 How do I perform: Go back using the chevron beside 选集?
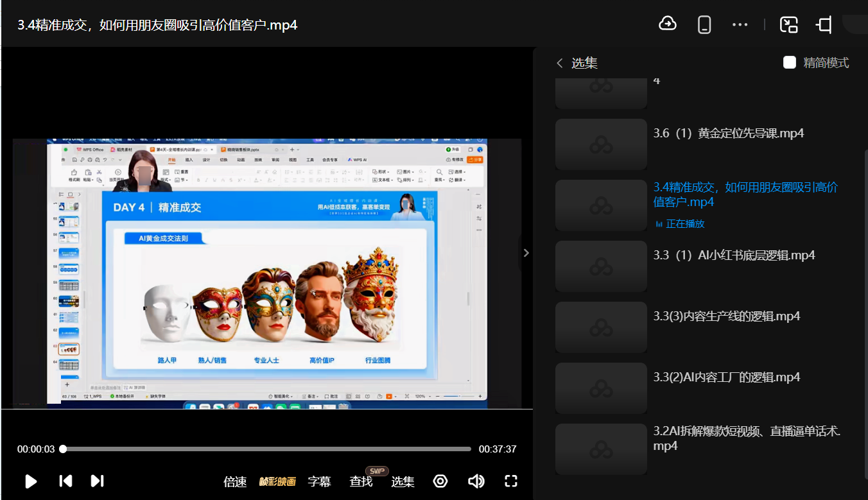[559, 63]
